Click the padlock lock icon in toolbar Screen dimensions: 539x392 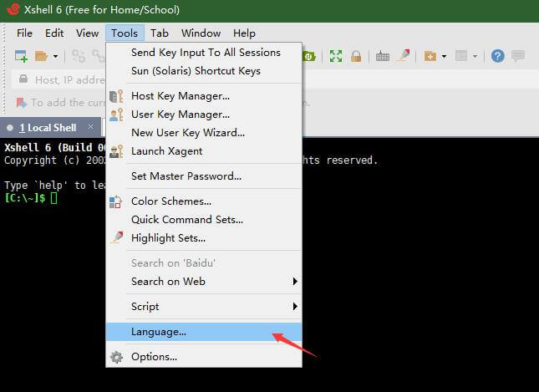(356, 56)
